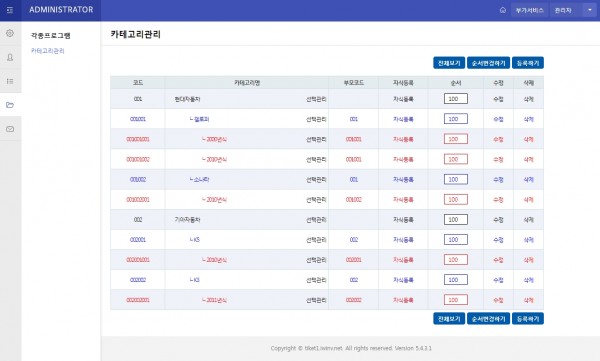Expand the dropdown arrow next to 관리자

589,10
